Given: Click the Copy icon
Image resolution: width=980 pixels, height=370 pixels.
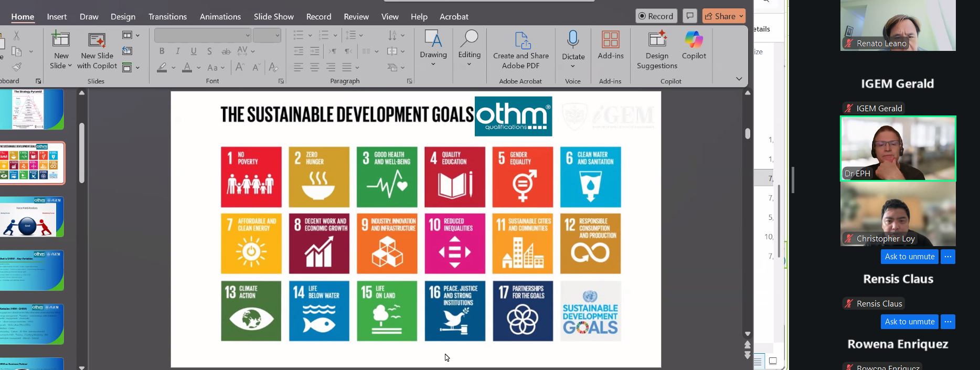Looking at the screenshot, I should point(17,51).
